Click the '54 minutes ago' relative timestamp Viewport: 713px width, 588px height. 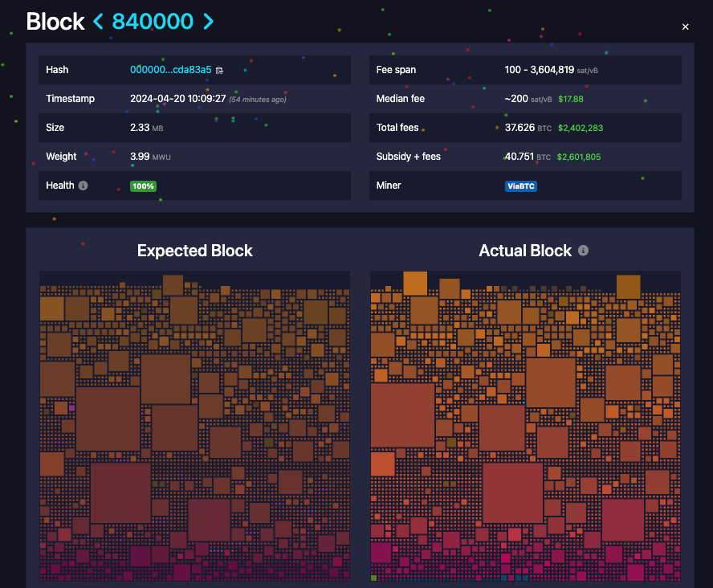tap(257, 100)
